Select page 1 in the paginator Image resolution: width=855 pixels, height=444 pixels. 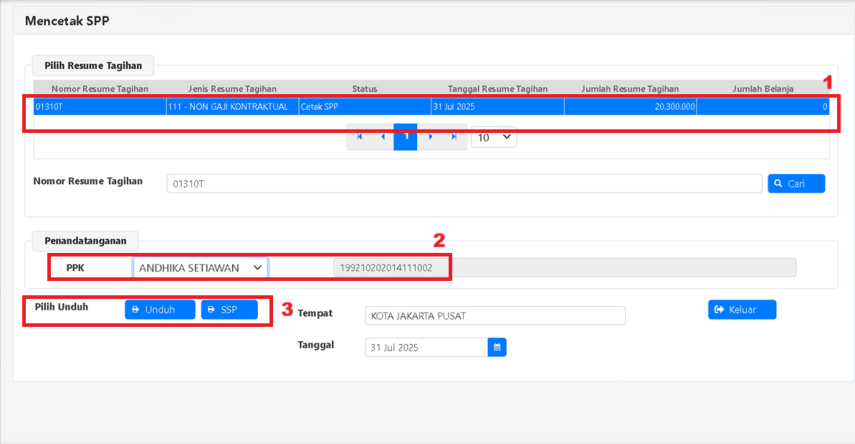click(406, 137)
